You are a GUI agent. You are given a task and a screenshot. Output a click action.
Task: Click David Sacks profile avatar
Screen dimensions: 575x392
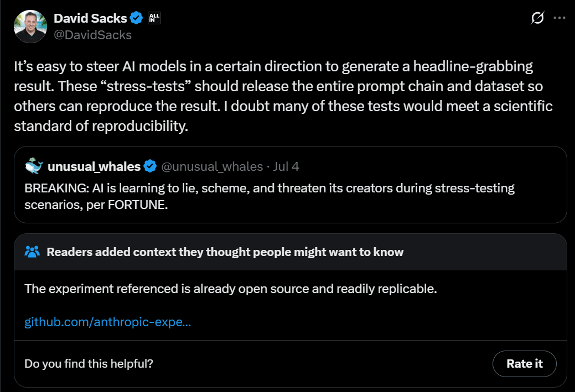point(31,26)
